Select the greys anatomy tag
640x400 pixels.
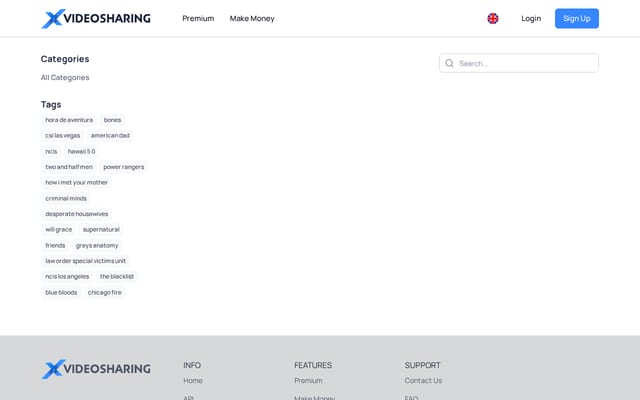(x=97, y=245)
